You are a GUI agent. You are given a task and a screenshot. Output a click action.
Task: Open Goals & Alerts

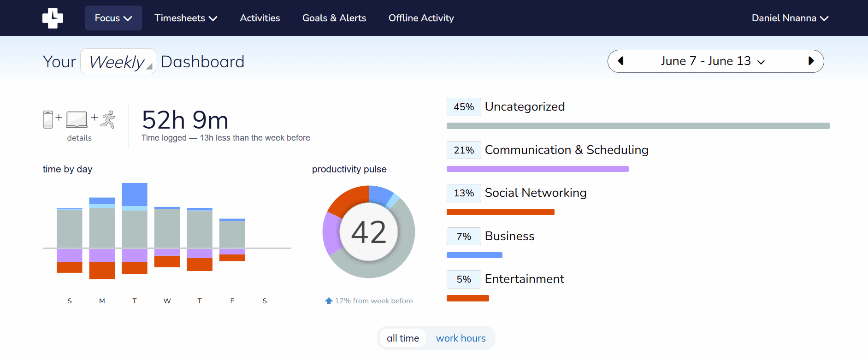tap(334, 18)
